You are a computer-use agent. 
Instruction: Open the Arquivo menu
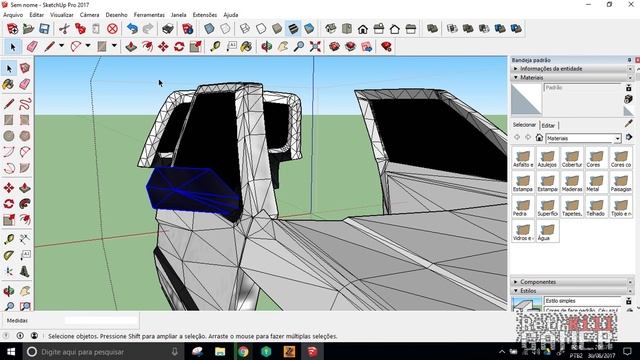[13, 15]
